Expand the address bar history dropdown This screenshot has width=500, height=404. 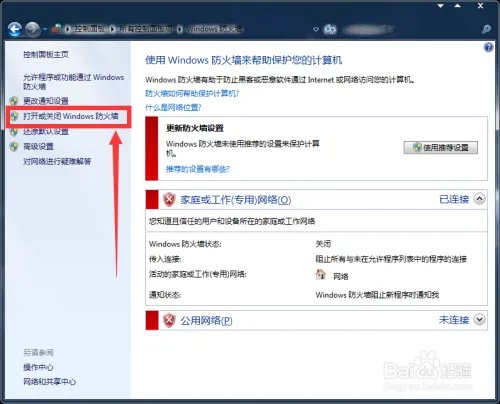316,29
